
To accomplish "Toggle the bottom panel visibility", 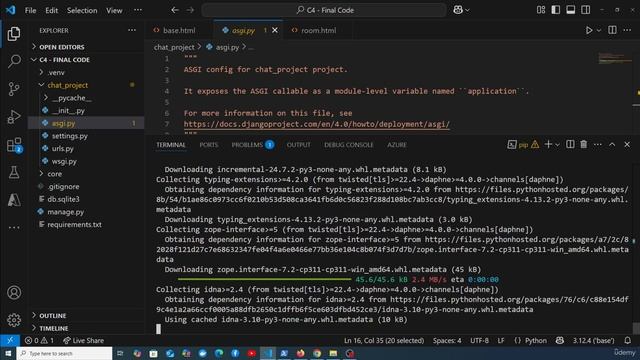I will (571, 10).
